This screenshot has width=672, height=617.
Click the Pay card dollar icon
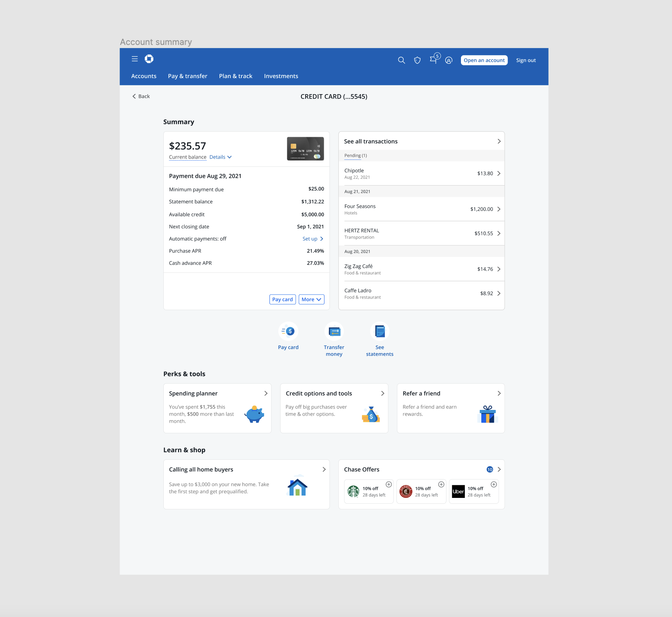coord(288,331)
